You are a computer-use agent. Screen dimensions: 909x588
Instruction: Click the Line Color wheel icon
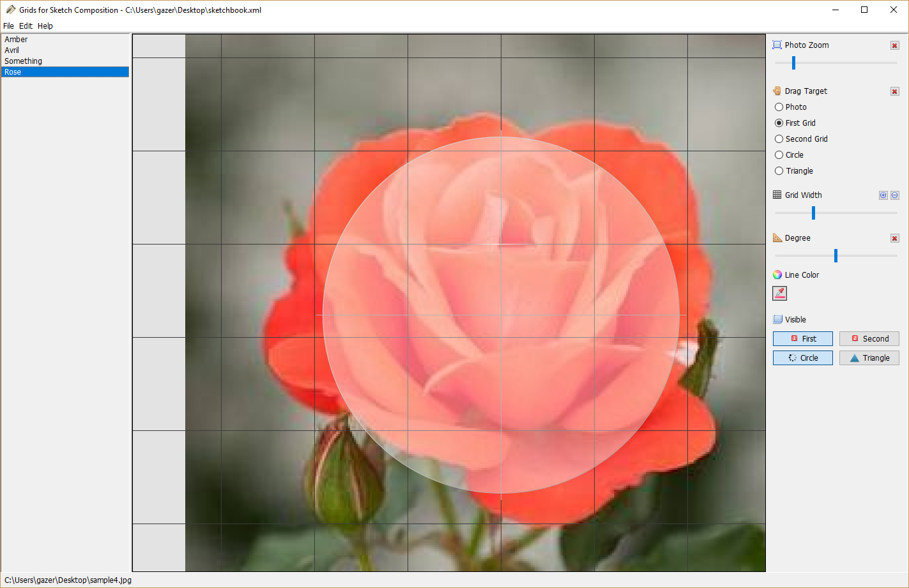(777, 275)
